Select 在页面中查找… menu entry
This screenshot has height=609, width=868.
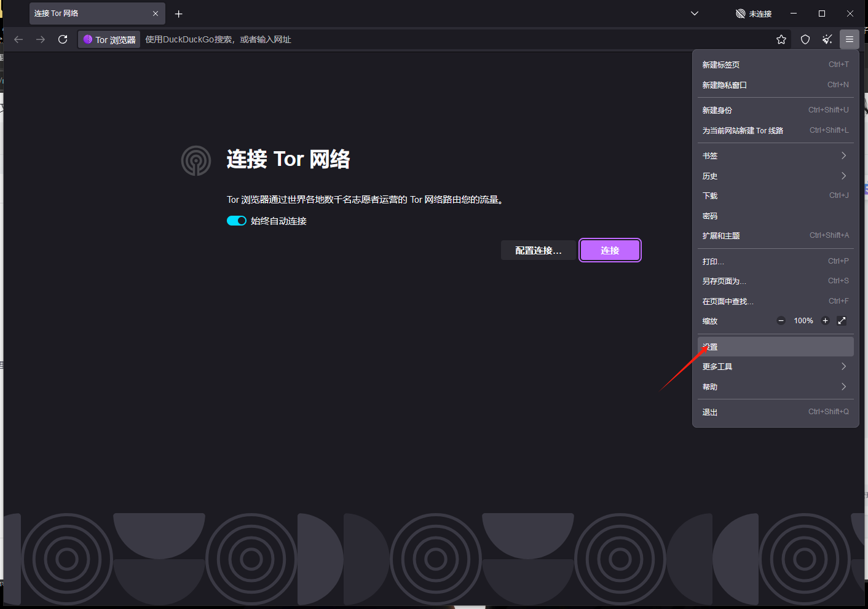coord(776,301)
